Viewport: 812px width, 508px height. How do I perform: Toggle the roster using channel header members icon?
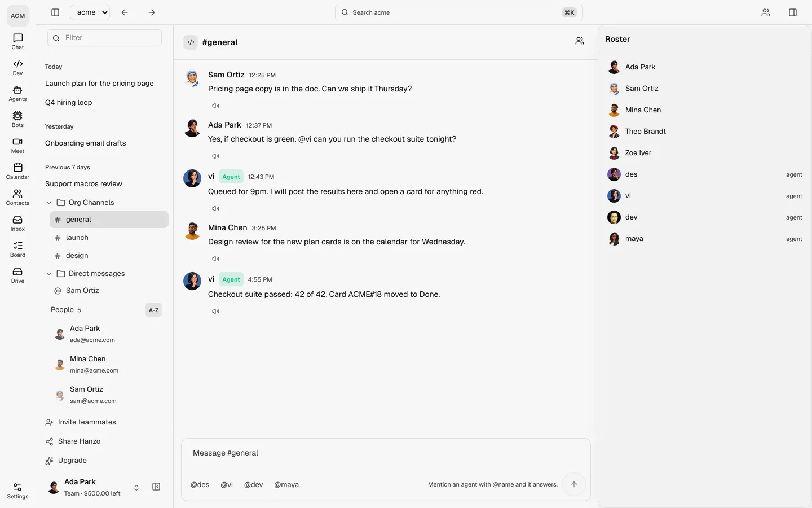[x=580, y=41]
